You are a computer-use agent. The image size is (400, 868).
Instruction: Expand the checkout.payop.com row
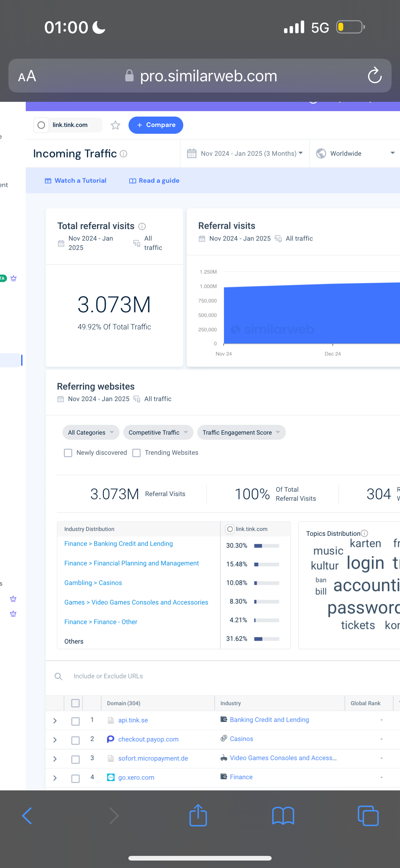55,739
